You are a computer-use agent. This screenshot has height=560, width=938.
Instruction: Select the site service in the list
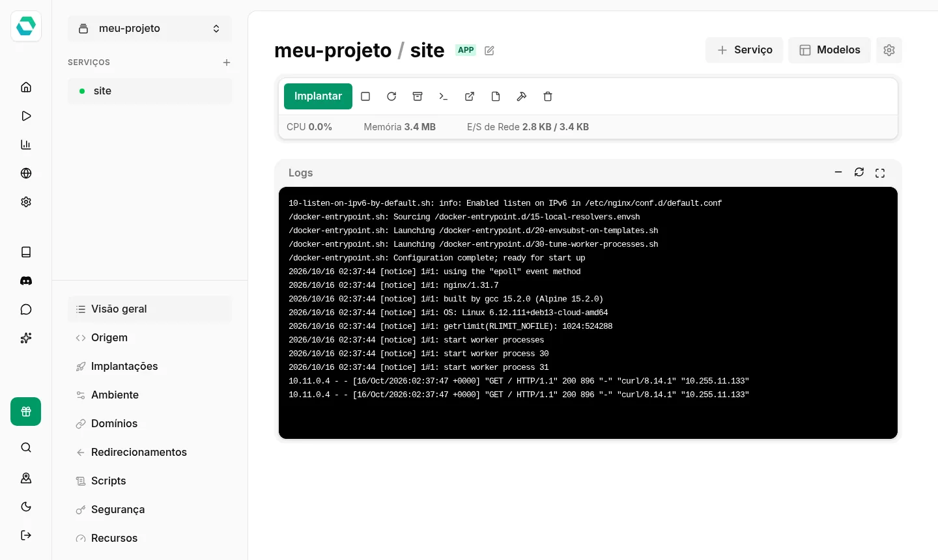150,91
